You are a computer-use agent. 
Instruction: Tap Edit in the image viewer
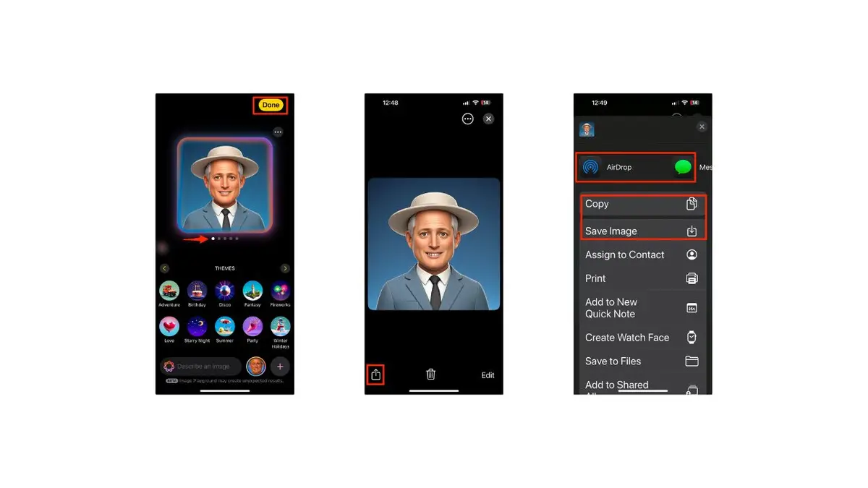488,375
